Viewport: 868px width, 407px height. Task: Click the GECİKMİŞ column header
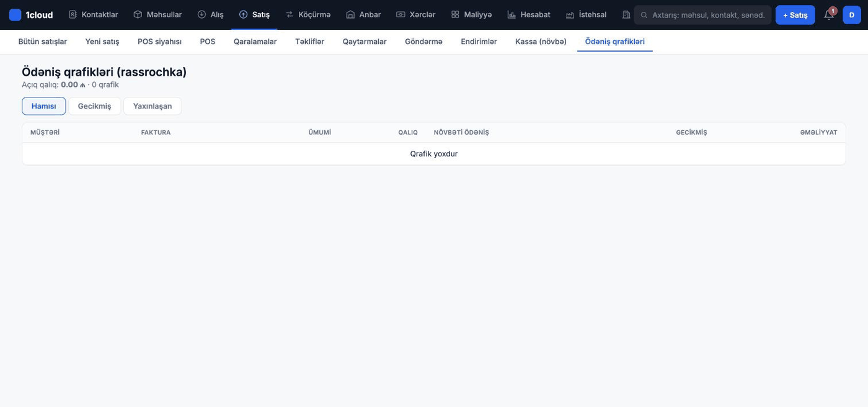(691, 133)
